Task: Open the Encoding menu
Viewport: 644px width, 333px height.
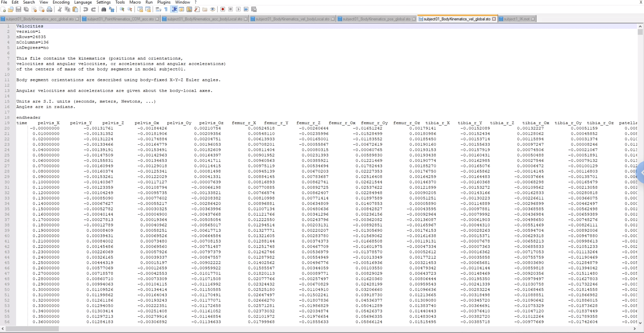Action: coord(61,2)
